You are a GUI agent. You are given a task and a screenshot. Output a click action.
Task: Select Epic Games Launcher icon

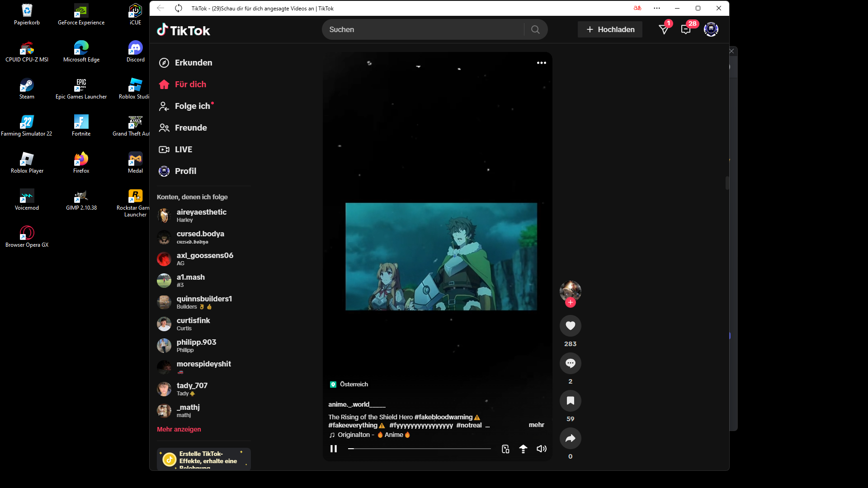tap(81, 88)
